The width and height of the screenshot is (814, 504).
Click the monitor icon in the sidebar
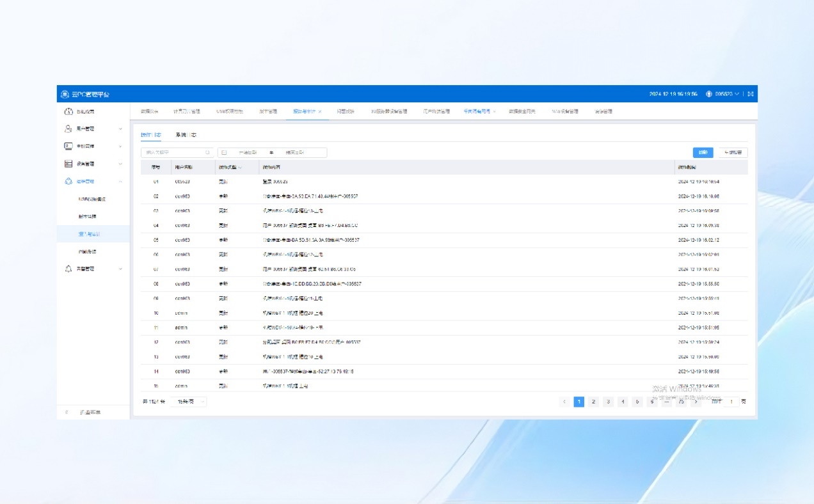[x=68, y=146]
